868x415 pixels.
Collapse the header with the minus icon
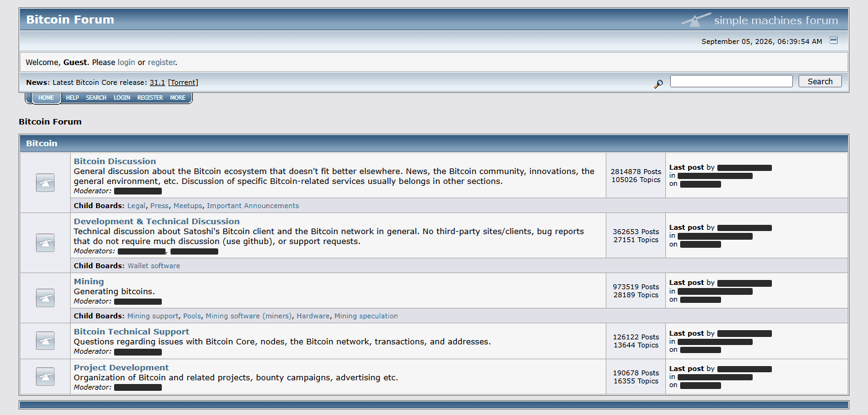click(x=834, y=40)
